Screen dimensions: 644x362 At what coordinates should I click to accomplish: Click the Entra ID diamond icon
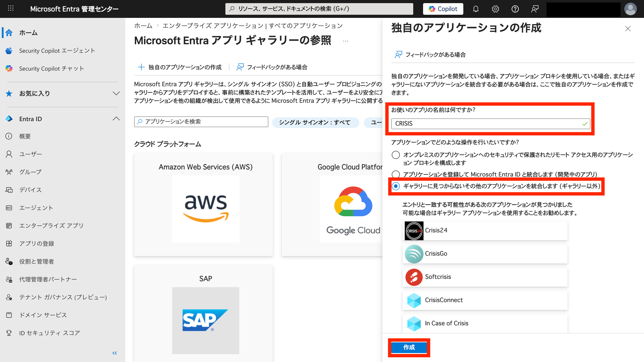[9, 119]
